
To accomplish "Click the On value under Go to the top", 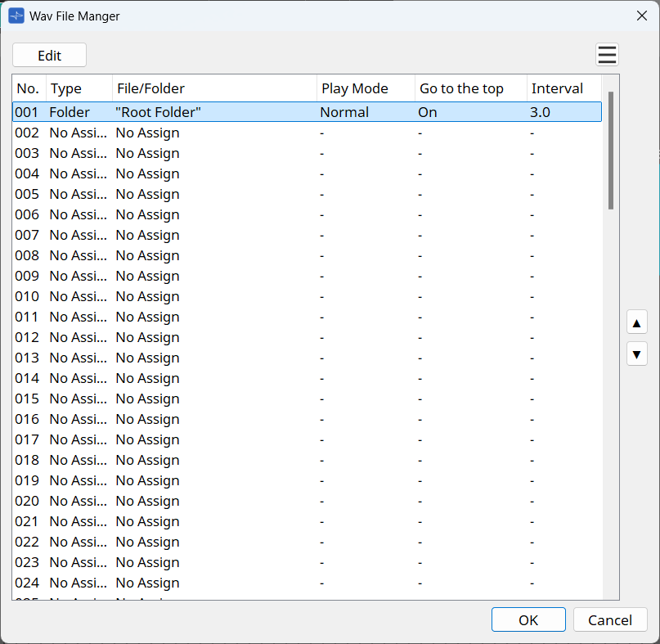I will (427, 111).
